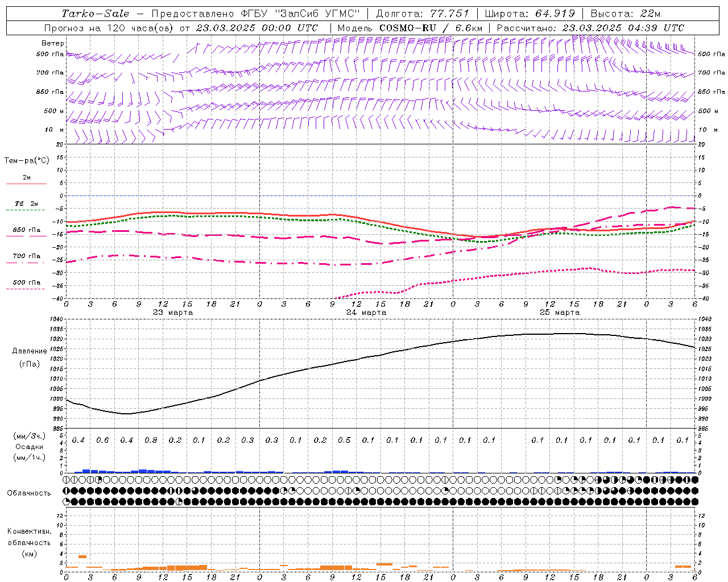Select the Модель COSMO-RU / 6.6км text
The height and width of the screenshot is (582, 728).
(x=410, y=28)
